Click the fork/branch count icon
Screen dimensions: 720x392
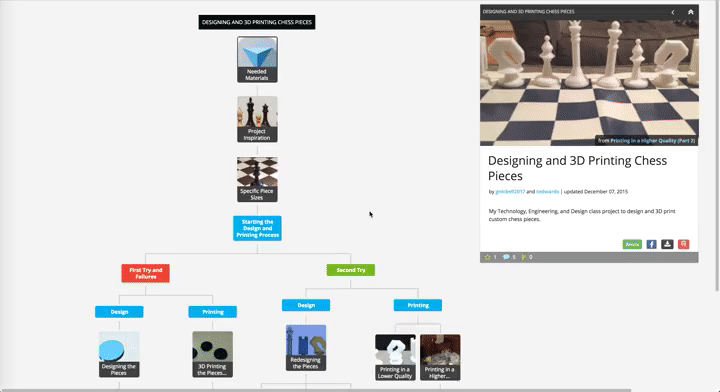(x=524, y=257)
